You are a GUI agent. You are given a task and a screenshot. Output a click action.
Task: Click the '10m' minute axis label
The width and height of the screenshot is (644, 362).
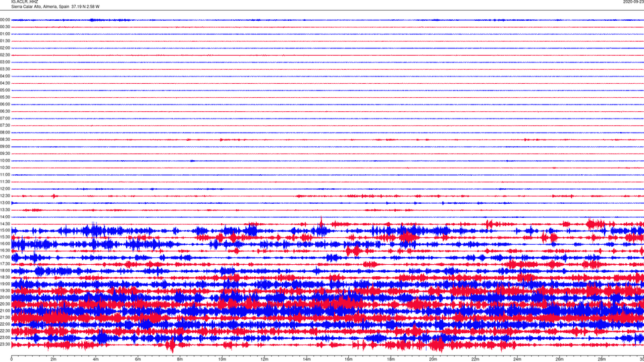coord(222,359)
